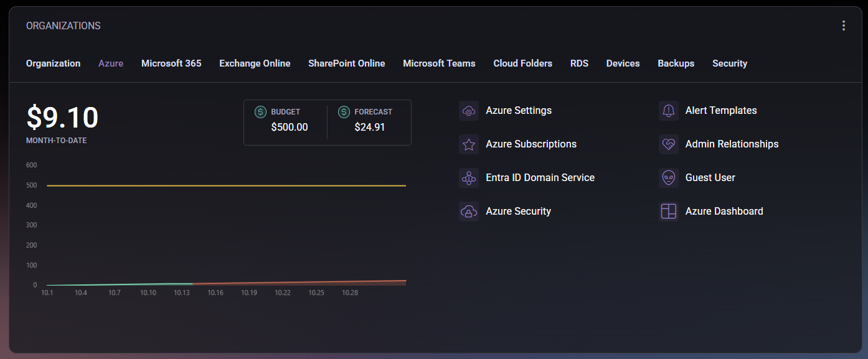Switch to the Microsoft 365 tab
This screenshot has width=868, height=359.
pos(171,63)
